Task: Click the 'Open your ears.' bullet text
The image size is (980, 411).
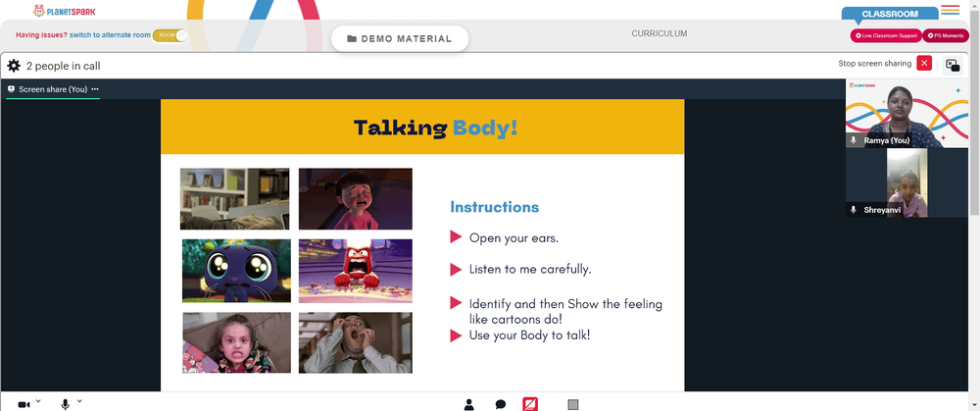Action: [513, 238]
